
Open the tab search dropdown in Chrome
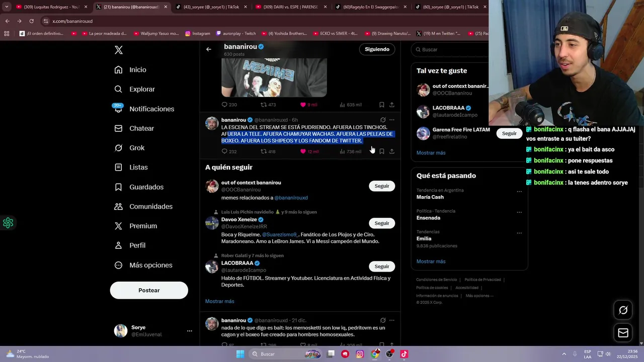7,7
